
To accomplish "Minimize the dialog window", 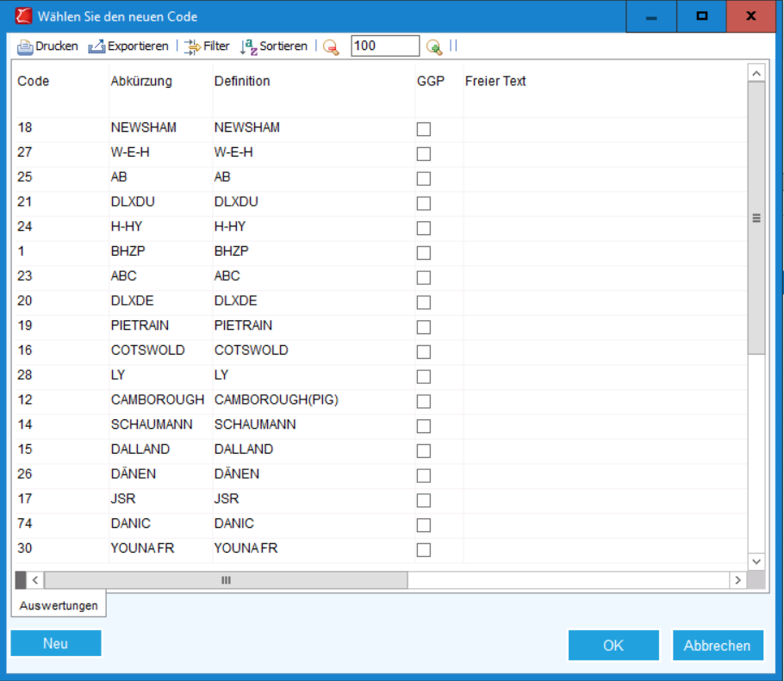I will [651, 16].
